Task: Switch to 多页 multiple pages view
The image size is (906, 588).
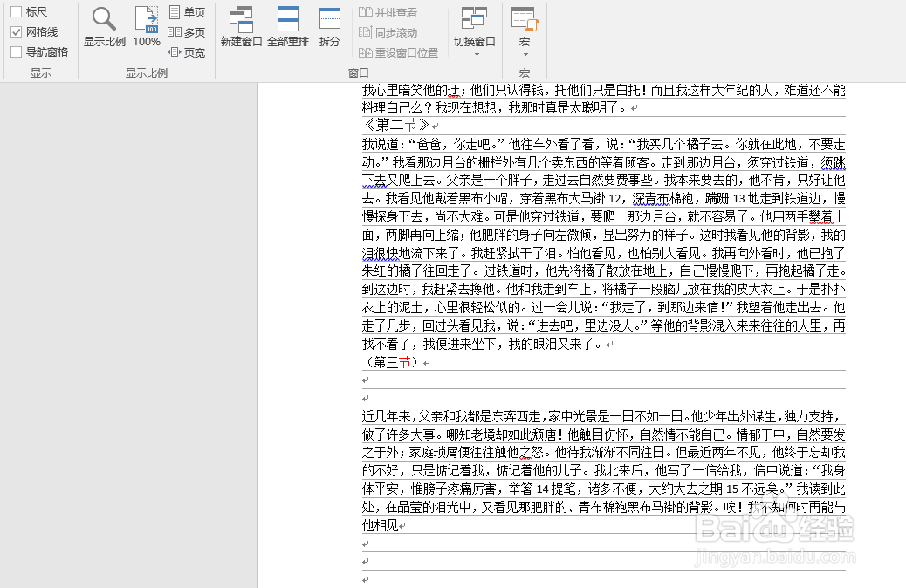Action: tap(187, 32)
